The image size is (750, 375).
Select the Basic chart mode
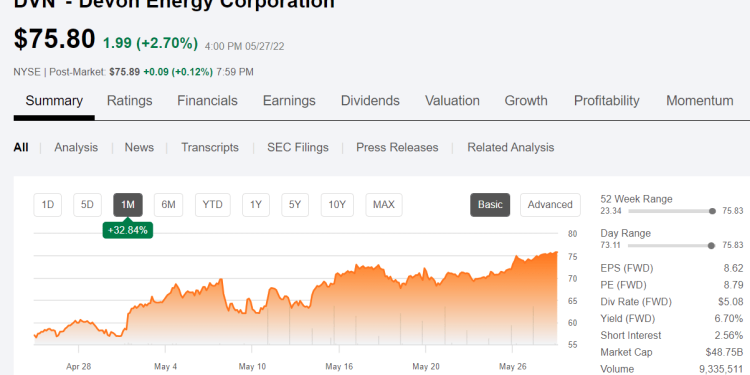[x=490, y=205]
